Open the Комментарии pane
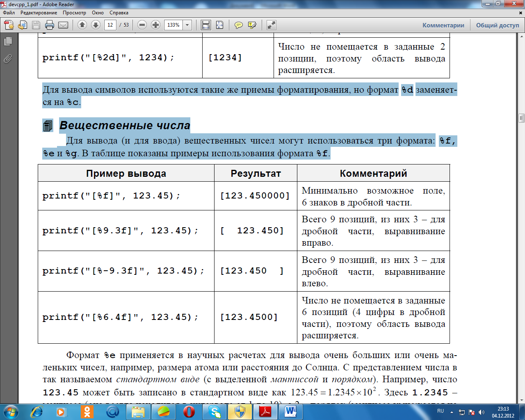525x420 pixels. click(443, 25)
